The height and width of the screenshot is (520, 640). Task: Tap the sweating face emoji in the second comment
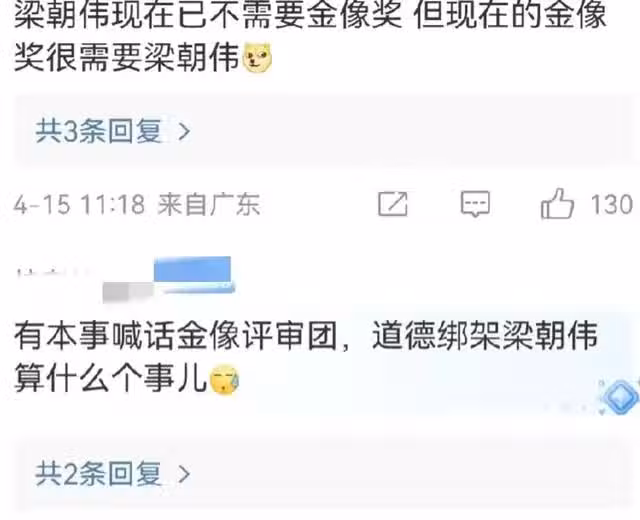pos(224,380)
